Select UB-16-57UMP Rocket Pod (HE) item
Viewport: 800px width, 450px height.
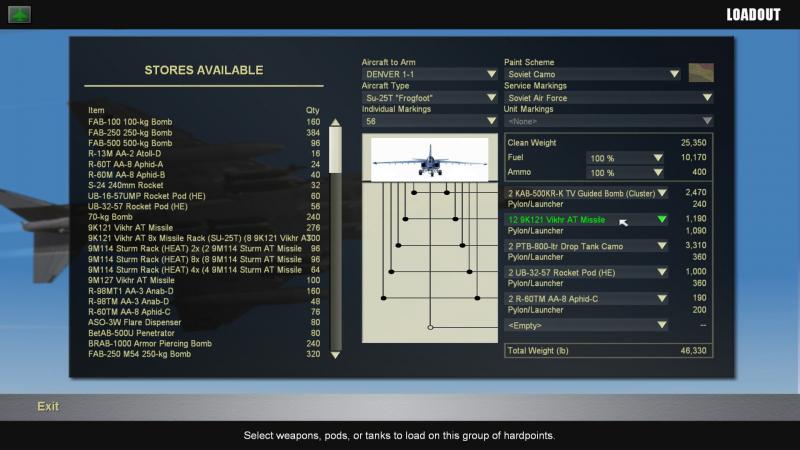[204, 196]
